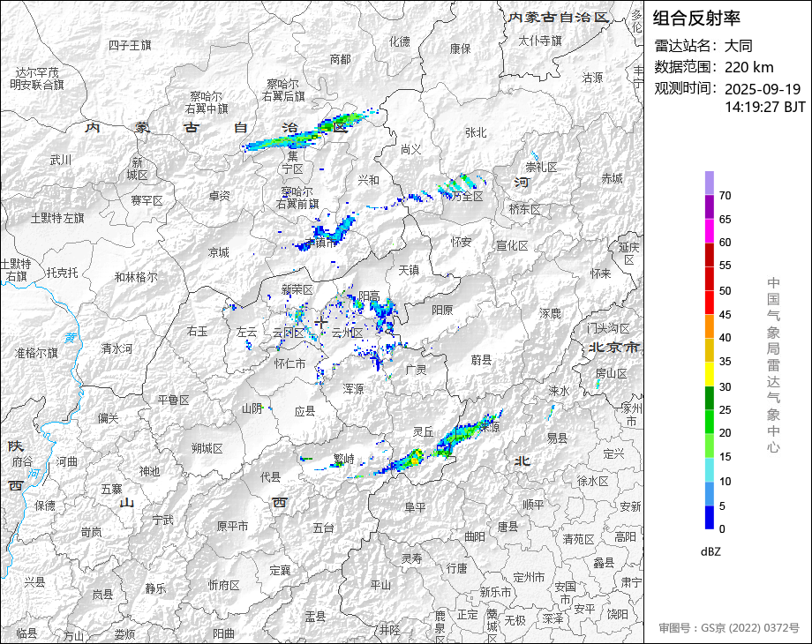Click the 天镇 map label
This screenshot has height=644, width=812.
coord(409,270)
